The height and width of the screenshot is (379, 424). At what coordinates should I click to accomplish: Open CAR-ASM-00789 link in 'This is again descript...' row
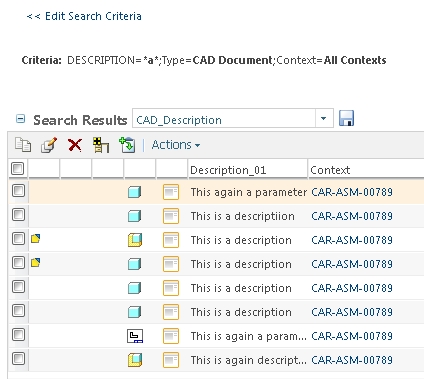(x=352, y=360)
